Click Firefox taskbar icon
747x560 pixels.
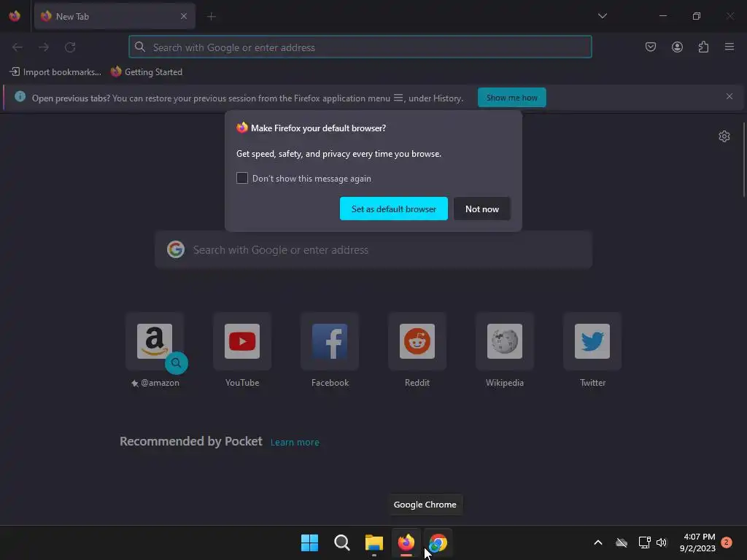point(406,542)
